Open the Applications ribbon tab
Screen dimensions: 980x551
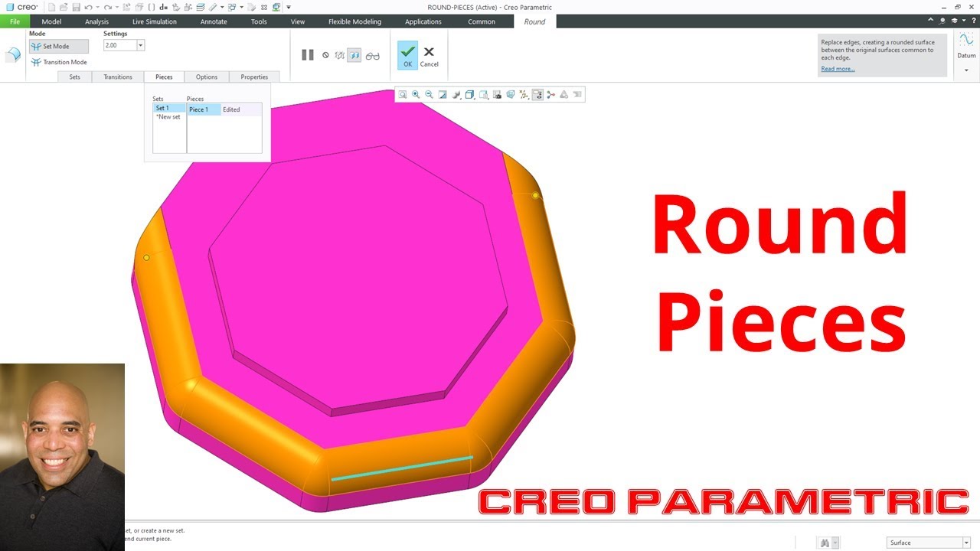[423, 21]
